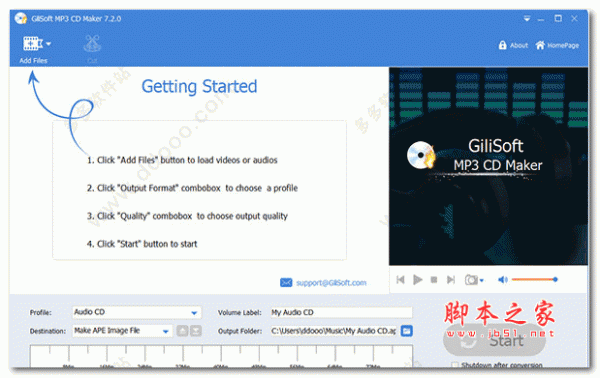Click step 4 'Start' instruction text
Image resolution: width=600 pixels, height=378 pixels.
142,244
